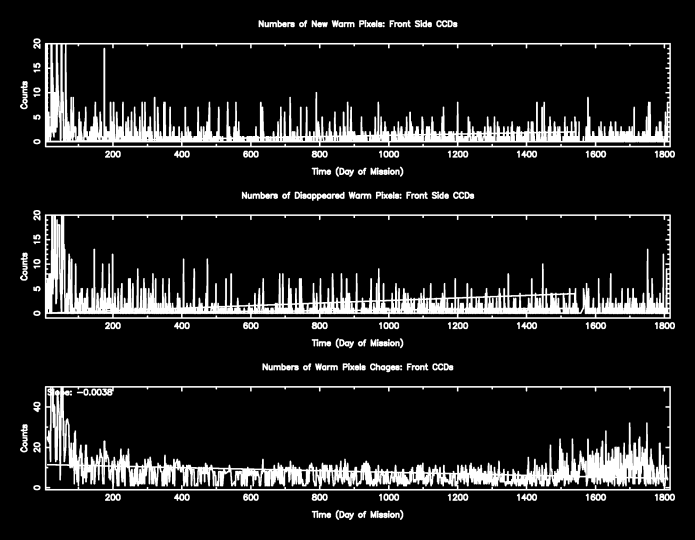
Task: Click the 'Counts' y-axis label of top plot
Action: click(24, 95)
